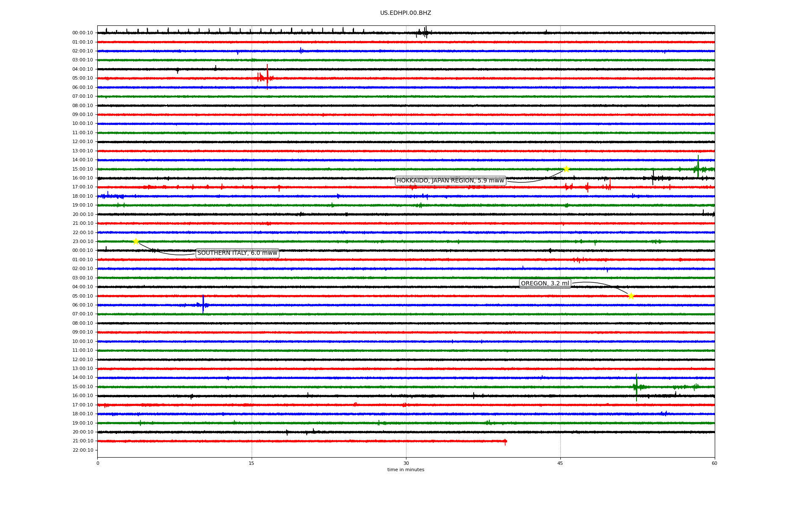This screenshot has height=508, width=812.
Task: Click the green spike at end of upper 15:00:10 trace
Action: [x=698, y=167]
